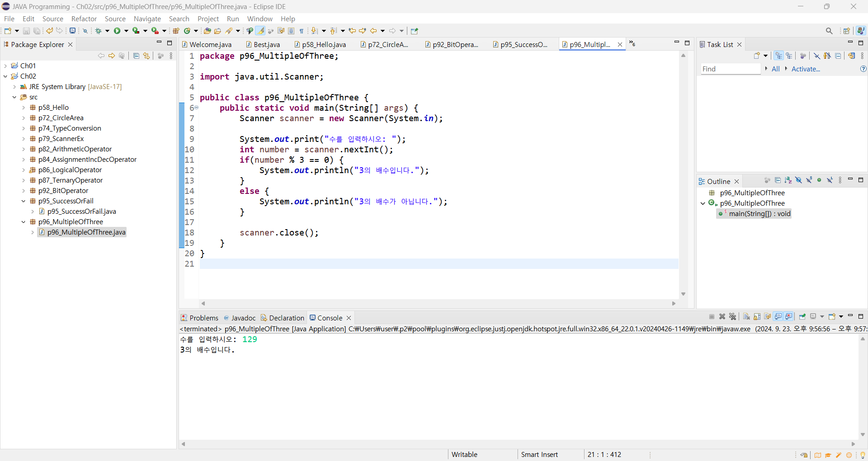Click the Run with Coverage icon

(x=136, y=31)
